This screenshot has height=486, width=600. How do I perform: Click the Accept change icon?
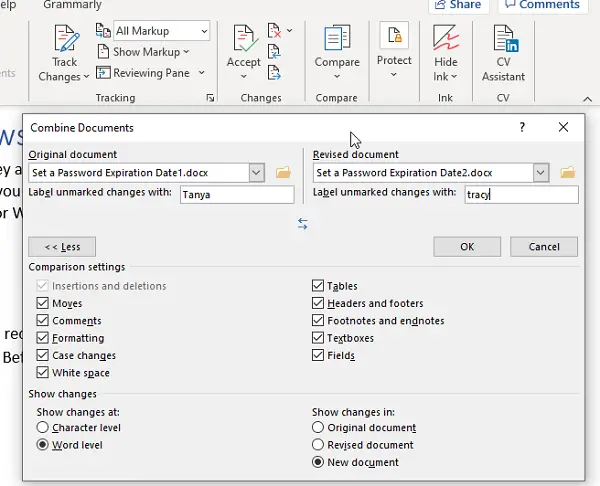tap(244, 38)
